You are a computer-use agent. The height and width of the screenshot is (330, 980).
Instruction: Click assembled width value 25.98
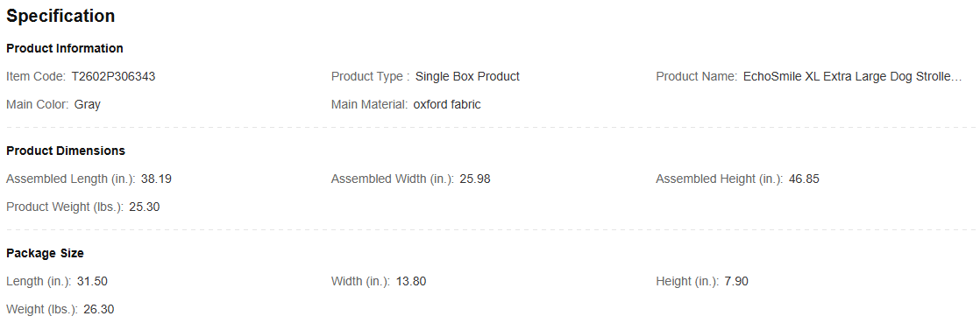[475, 179]
